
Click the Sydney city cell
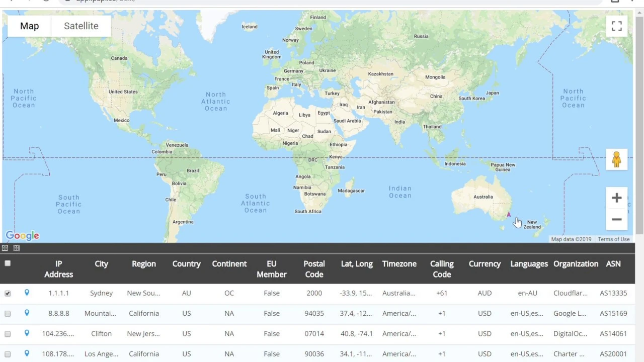101,293
